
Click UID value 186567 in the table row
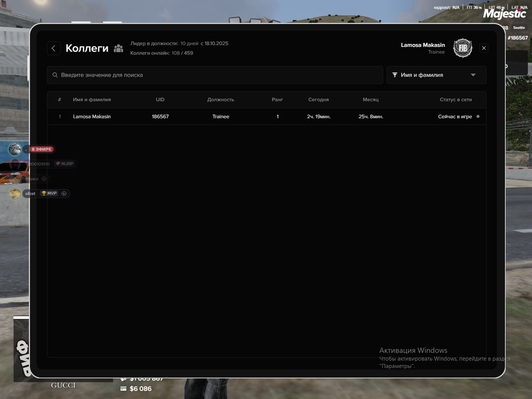click(x=160, y=116)
